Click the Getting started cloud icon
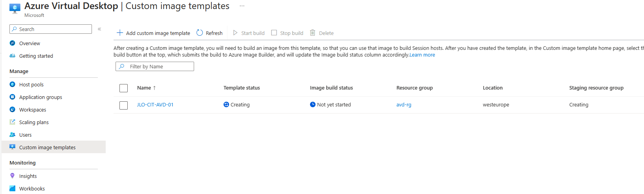This screenshot has height=194, width=644. pos(12,56)
